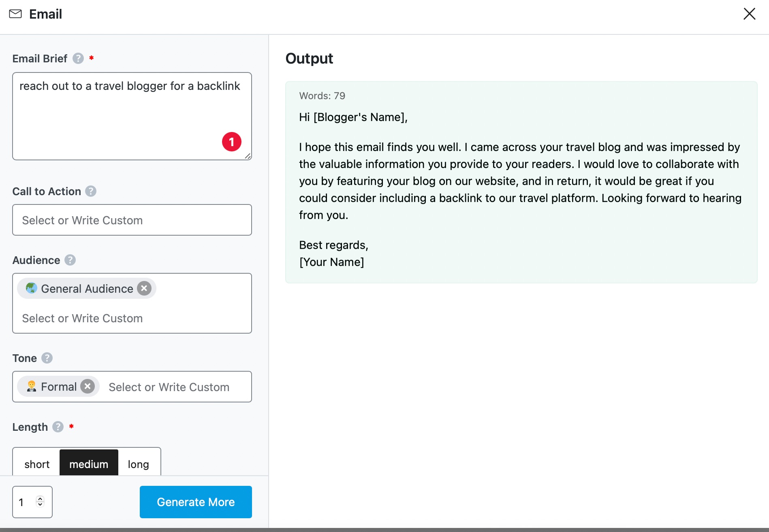Open the Call to Action help icon

(x=91, y=191)
